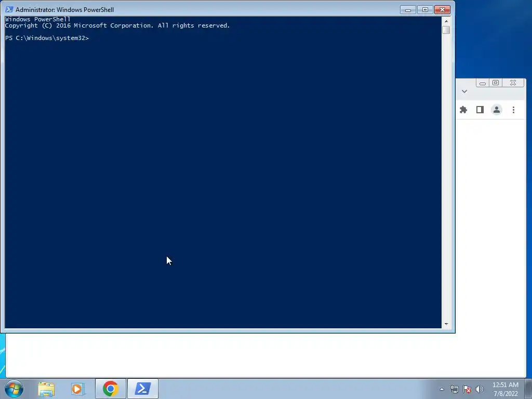Launch Windows Media Player from taskbar
532x399 pixels.
click(77, 389)
